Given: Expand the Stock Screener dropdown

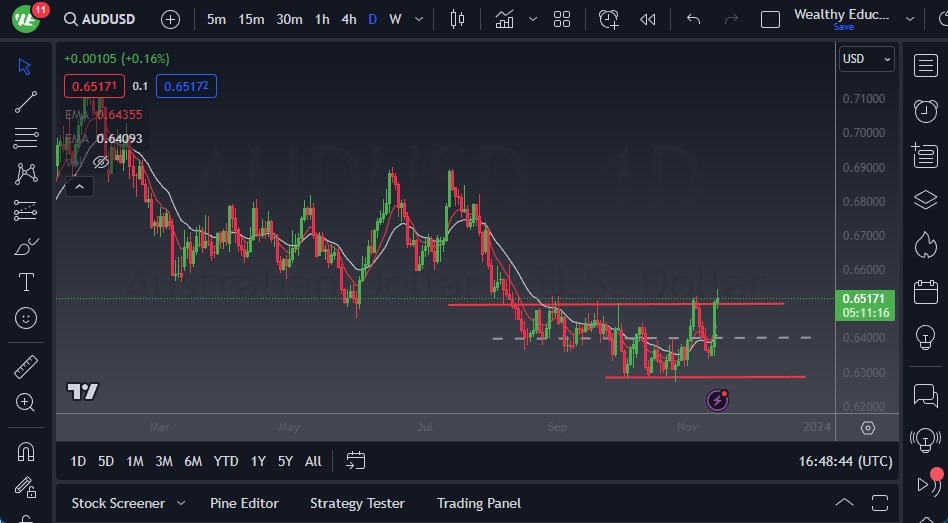Looking at the screenshot, I should pos(181,503).
